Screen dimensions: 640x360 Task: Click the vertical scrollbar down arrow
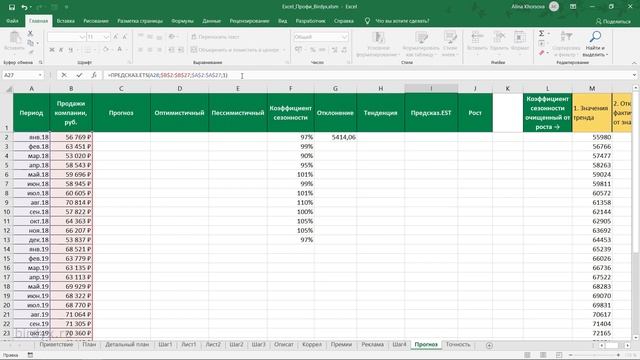[636, 338]
